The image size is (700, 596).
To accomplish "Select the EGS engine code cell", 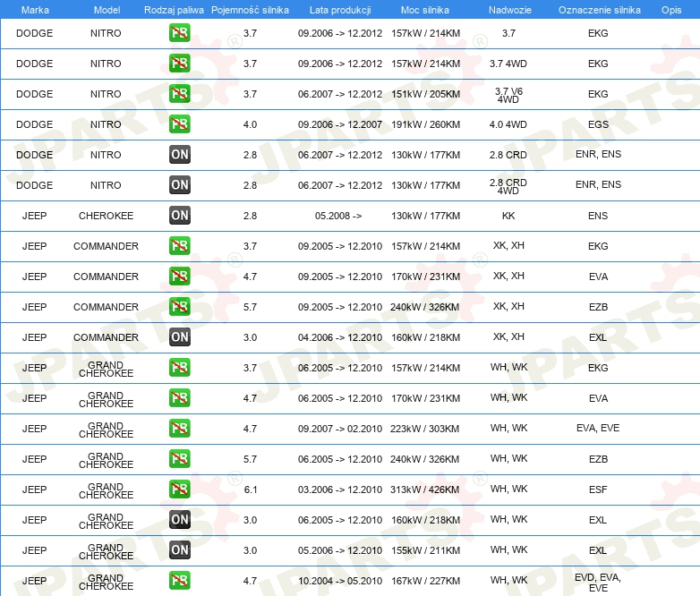I will pos(598,124).
